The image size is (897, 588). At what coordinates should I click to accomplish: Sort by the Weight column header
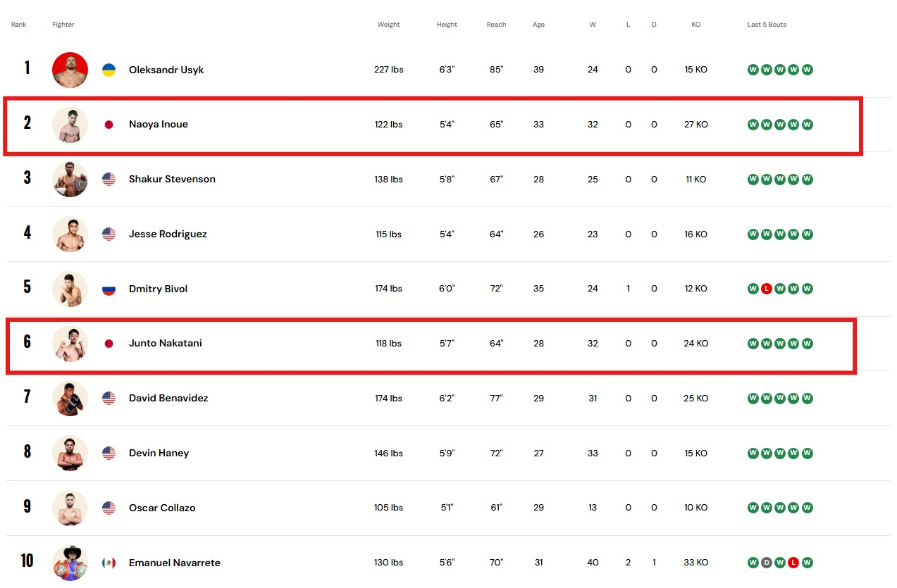coord(388,25)
